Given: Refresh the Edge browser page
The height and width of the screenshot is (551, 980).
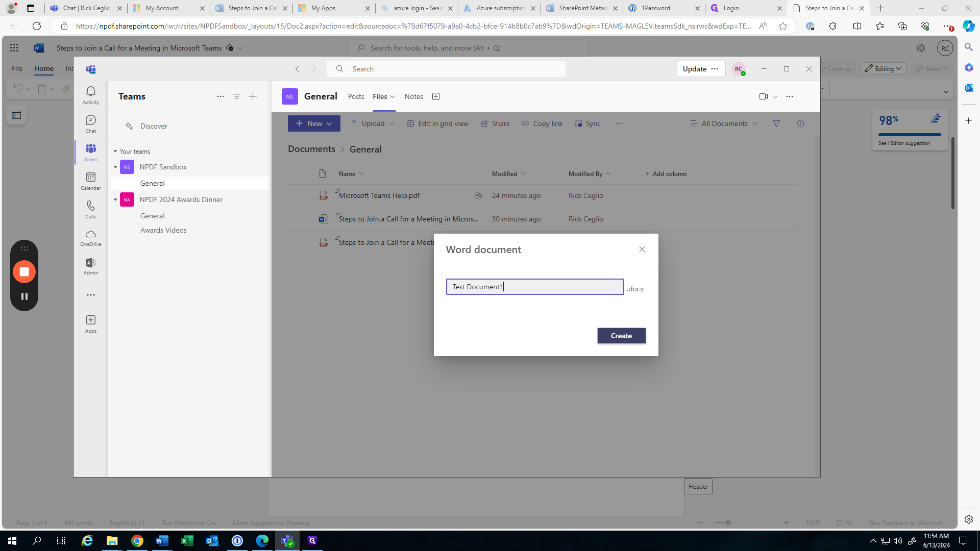Looking at the screenshot, I should click(x=37, y=26).
